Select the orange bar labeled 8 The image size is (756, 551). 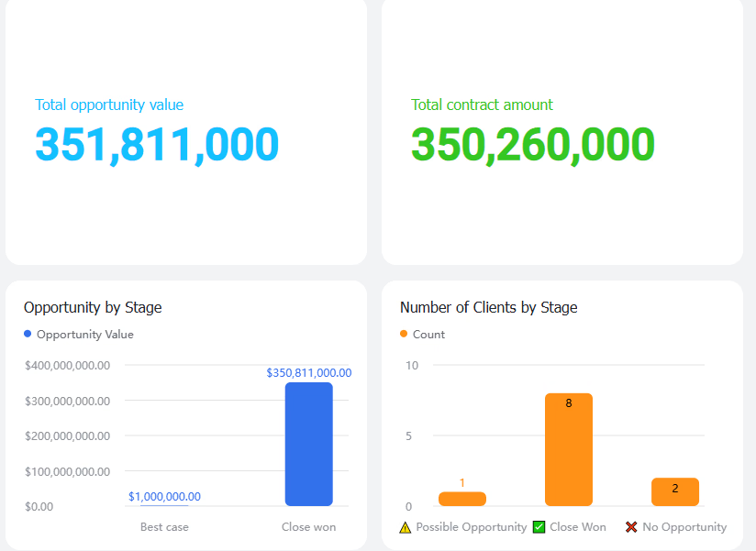[569, 450]
